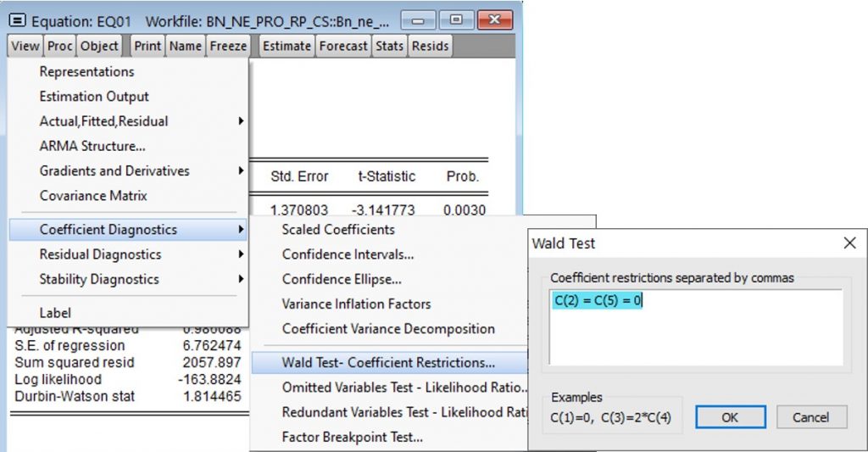Open the Resids toolbar button
Image resolution: width=868 pixels, height=452 pixels.
(x=430, y=46)
